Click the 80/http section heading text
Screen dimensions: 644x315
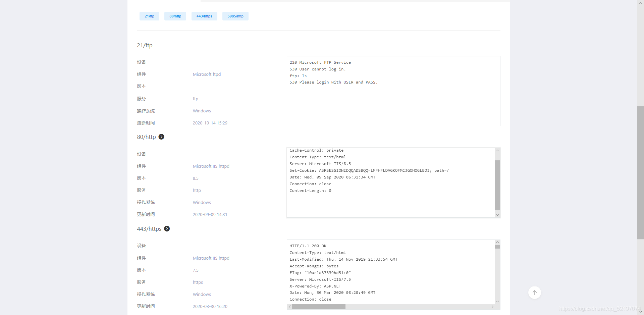pyautogui.click(x=146, y=137)
